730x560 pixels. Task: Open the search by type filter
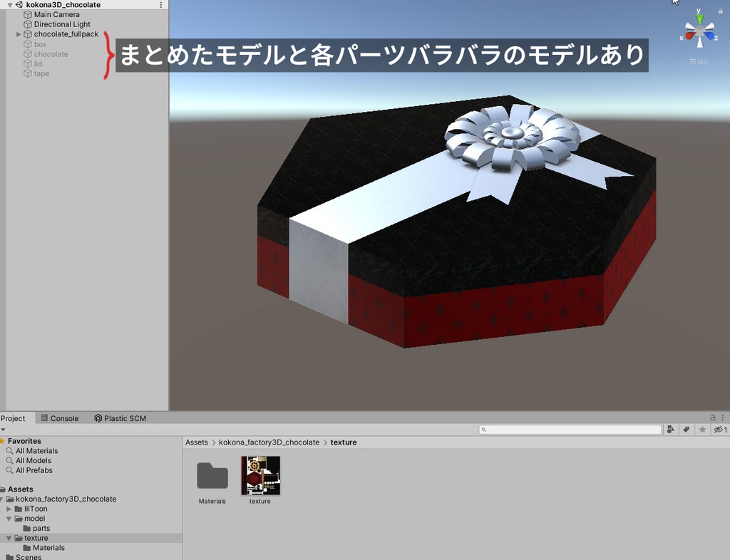(x=671, y=429)
